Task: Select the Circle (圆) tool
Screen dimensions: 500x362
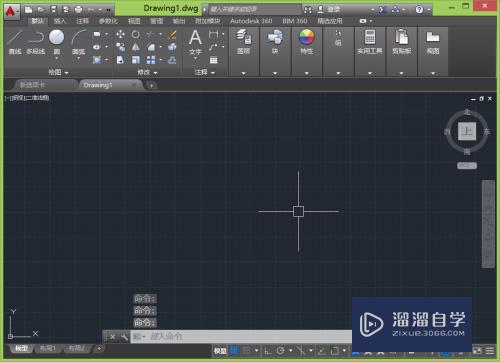Action: 57,41
